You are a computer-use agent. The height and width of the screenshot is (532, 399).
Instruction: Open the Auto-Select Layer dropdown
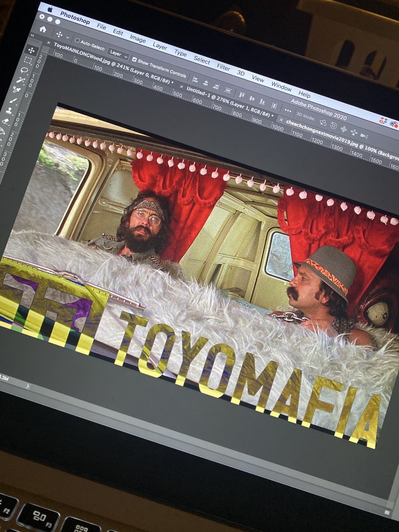tap(118, 54)
